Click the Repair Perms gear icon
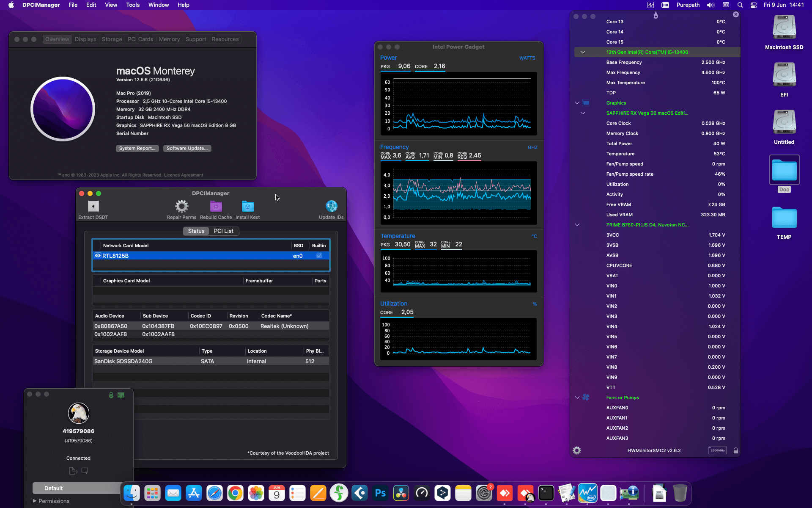Viewport: 812px width, 508px height. click(182, 206)
